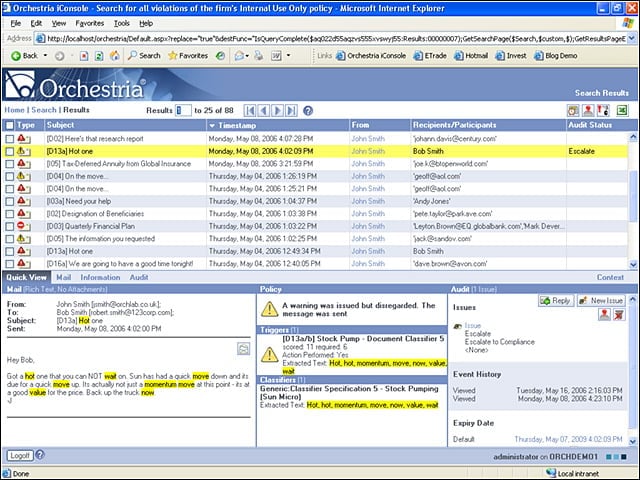Open the Context link
Screen dimensions: 640x480
[610, 277]
